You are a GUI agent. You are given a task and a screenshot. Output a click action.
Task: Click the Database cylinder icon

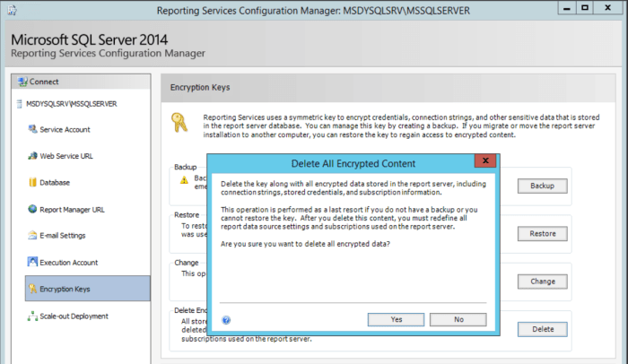pos(32,182)
